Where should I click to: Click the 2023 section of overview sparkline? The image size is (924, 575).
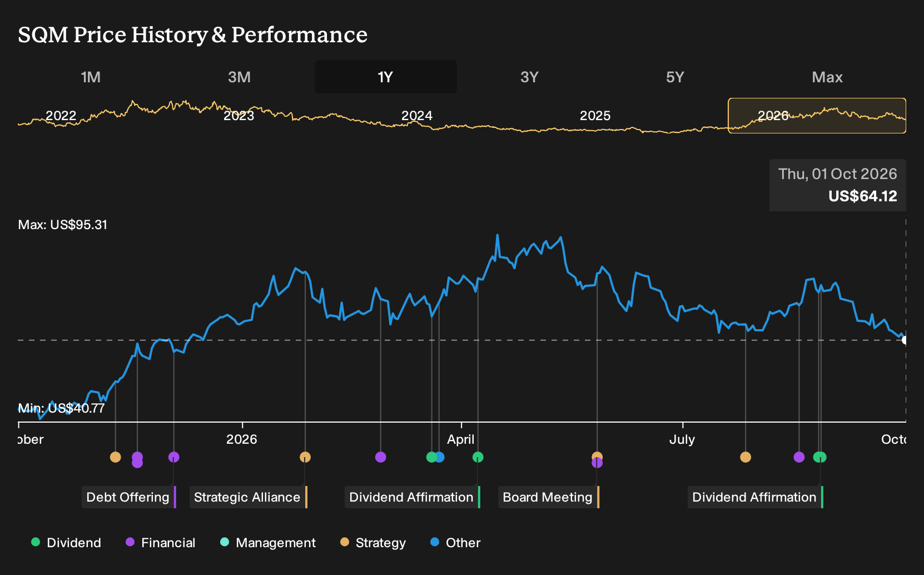pyautogui.click(x=239, y=116)
